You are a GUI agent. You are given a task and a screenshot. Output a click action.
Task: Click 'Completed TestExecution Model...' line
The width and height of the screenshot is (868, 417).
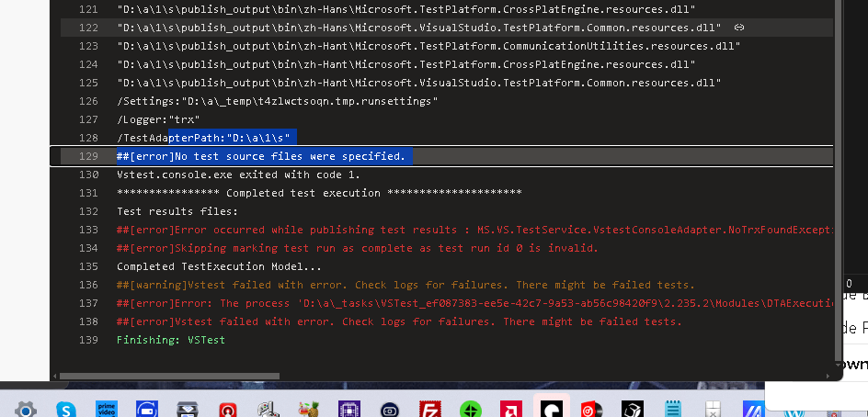(219, 266)
